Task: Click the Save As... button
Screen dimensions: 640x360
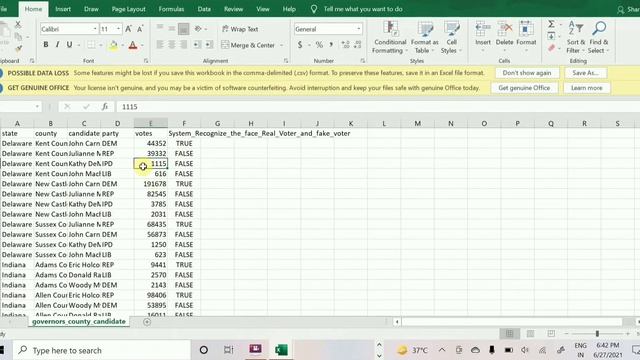Action: pos(585,73)
